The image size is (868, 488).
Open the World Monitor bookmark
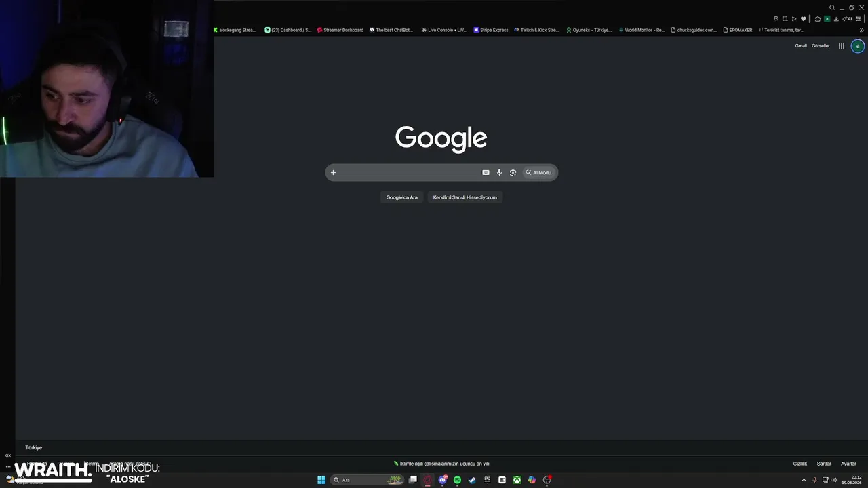coord(642,30)
